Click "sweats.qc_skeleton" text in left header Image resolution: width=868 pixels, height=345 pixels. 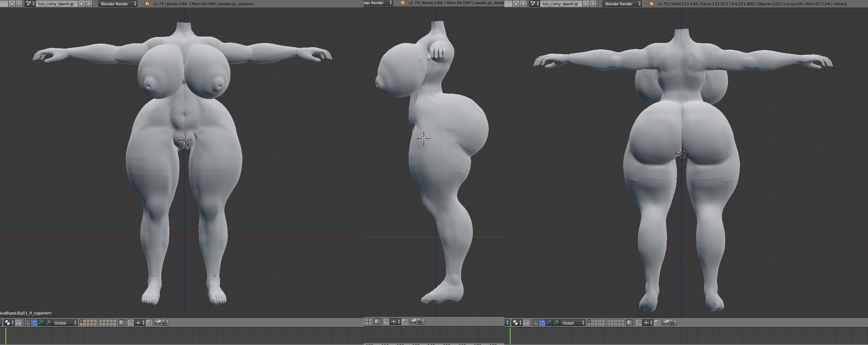click(235, 4)
